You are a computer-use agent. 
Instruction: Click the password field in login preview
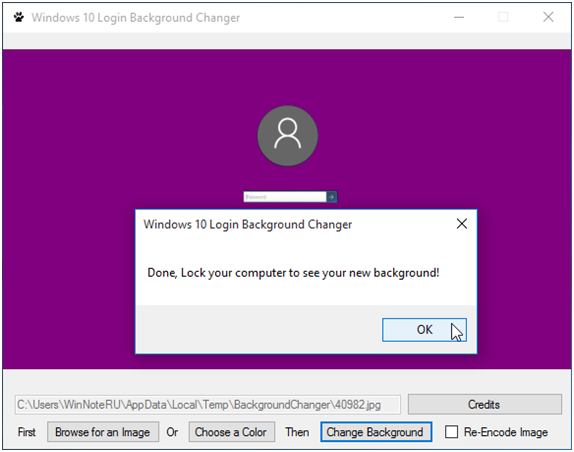click(x=285, y=197)
